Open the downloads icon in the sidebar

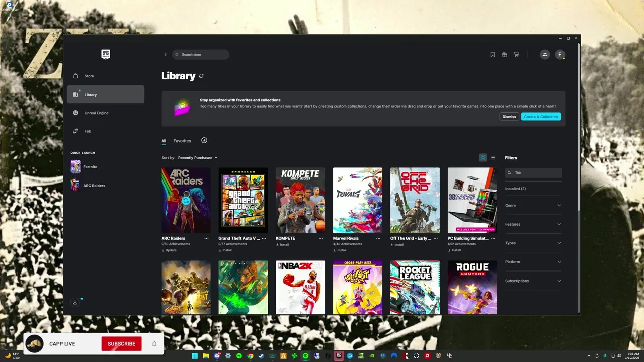tap(75, 302)
